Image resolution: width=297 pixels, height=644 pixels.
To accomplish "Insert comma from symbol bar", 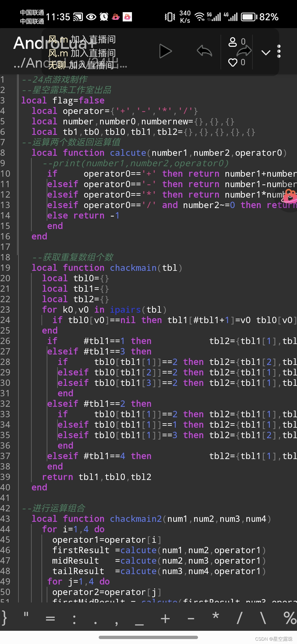I will [x=117, y=623].
